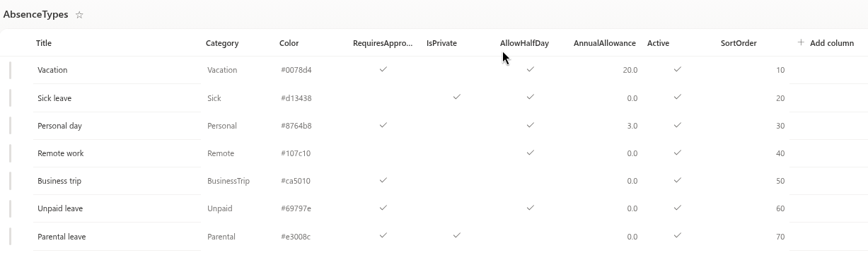Select color value #8764b8
This screenshot has width=868, height=260.
[x=296, y=126]
